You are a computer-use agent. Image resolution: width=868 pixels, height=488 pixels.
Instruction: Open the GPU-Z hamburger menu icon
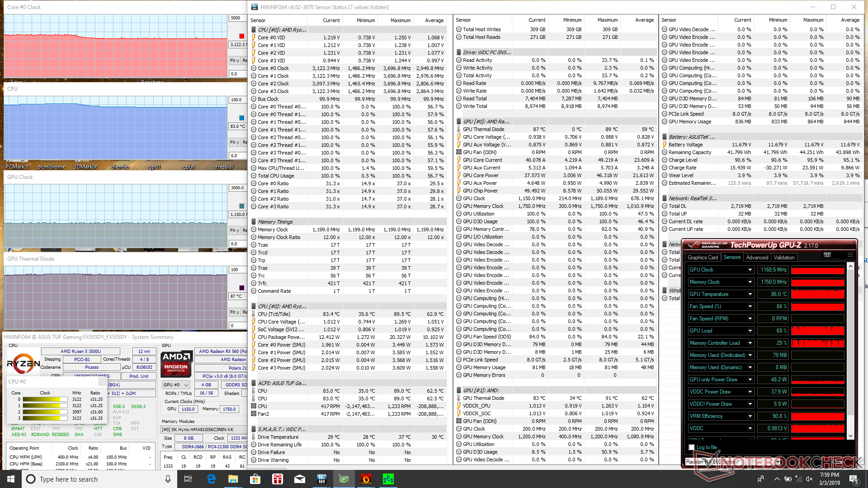coord(850,255)
